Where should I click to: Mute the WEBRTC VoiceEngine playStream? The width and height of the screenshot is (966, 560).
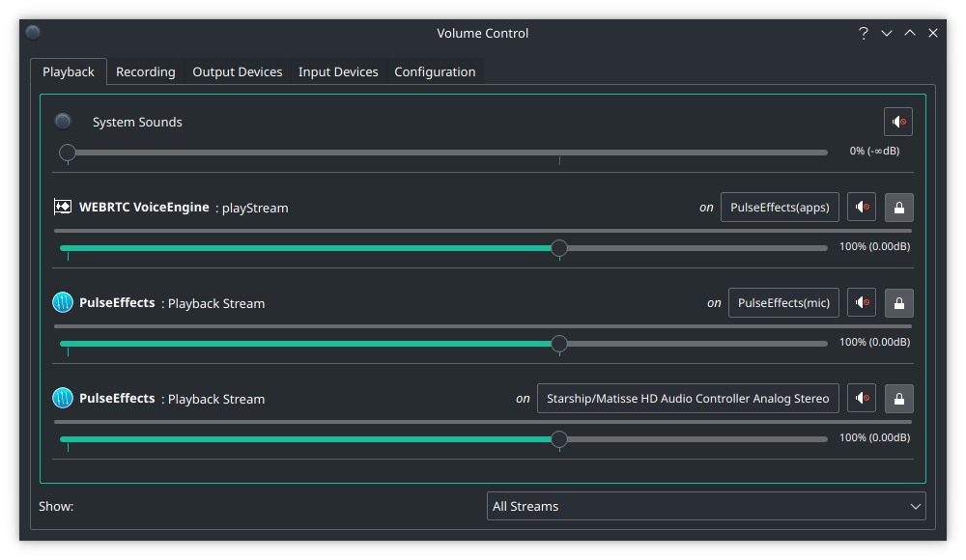tap(861, 207)
